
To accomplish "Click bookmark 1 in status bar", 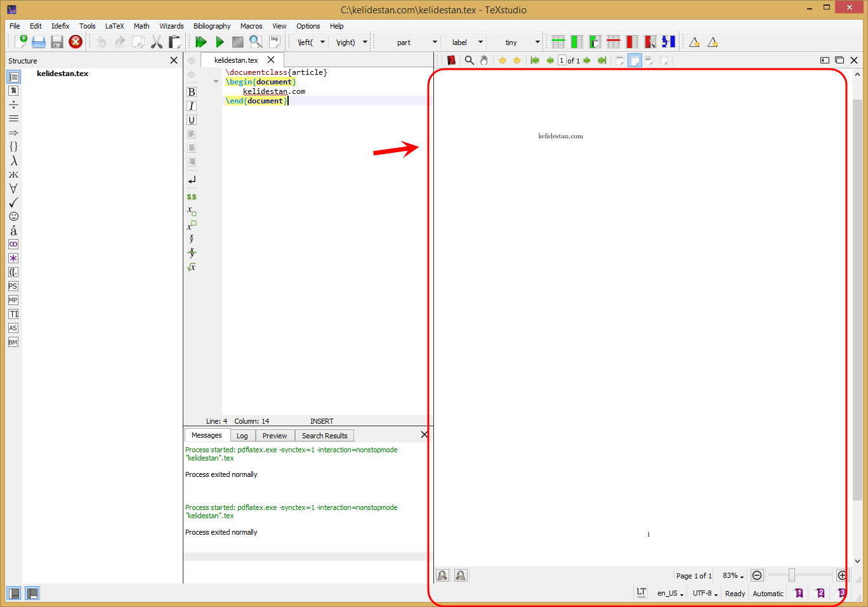I will (x=799, y=593).
